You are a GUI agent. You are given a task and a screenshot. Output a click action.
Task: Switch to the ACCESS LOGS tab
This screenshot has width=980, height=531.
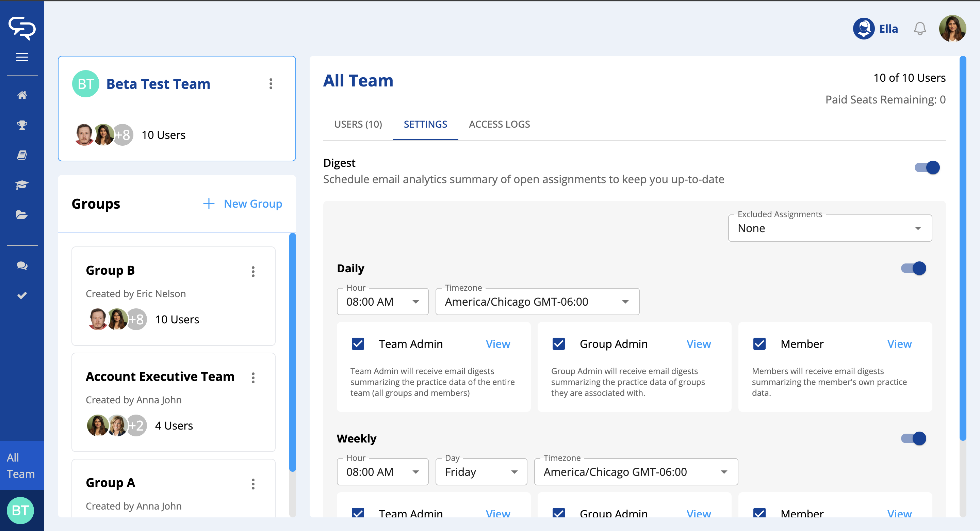point(499,125)
